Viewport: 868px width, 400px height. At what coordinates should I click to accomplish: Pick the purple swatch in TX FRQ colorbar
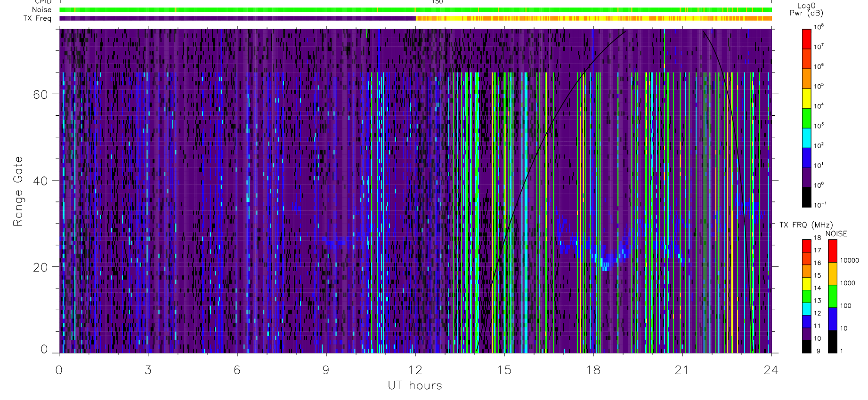point(806,335)
